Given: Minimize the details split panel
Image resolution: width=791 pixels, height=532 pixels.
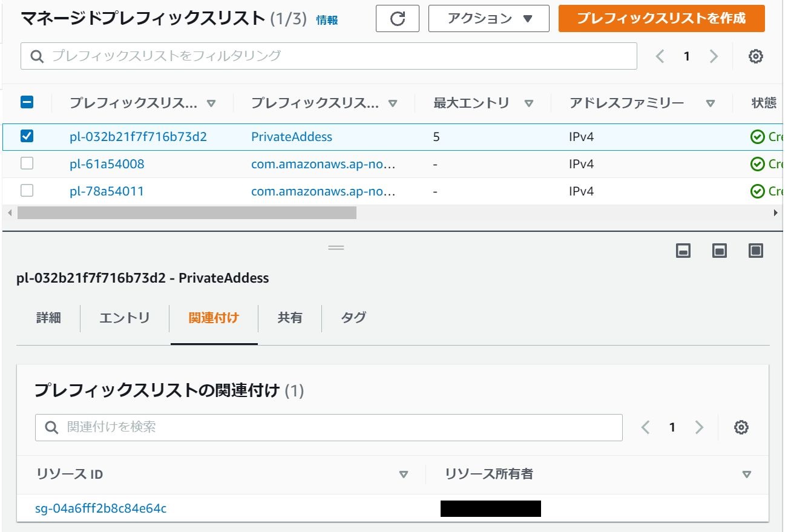Looking at the screenshot, I should click(x=683, y=251).
